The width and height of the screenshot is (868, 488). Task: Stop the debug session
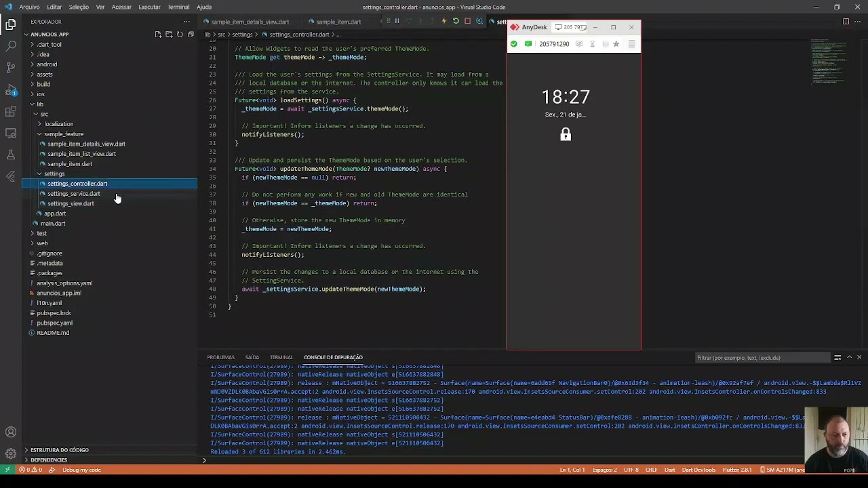[x=467, y=21]
